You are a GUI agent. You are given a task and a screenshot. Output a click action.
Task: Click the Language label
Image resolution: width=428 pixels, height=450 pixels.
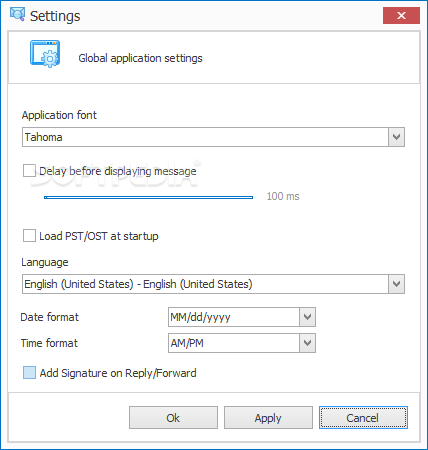[45, 262]
